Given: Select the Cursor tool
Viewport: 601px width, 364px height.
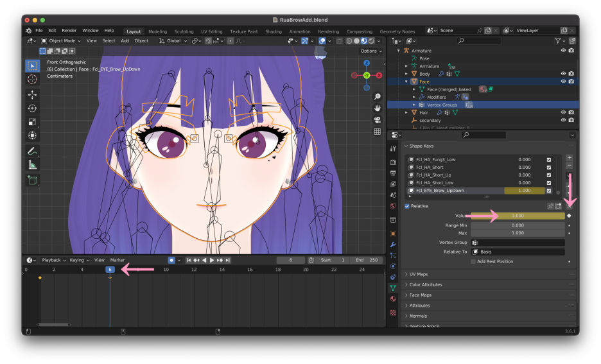Looking at the screenshot, I should pyautogui.click(x=32, y=80).
